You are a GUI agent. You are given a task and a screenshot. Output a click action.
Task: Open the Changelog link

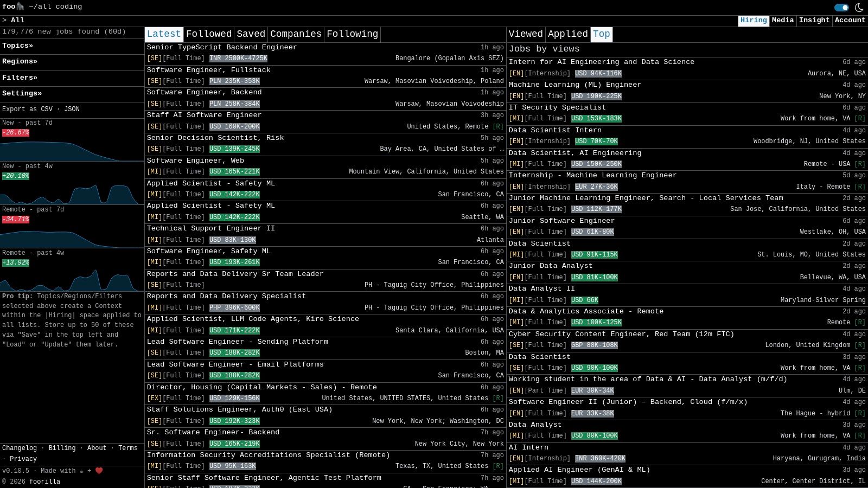[20, 448]
